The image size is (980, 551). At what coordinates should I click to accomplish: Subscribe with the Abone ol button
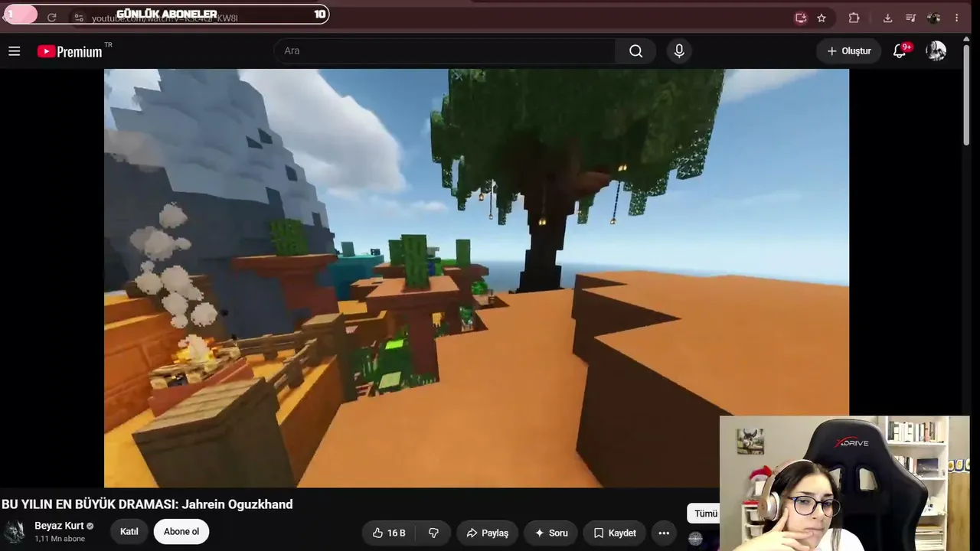tap(181, 532)
